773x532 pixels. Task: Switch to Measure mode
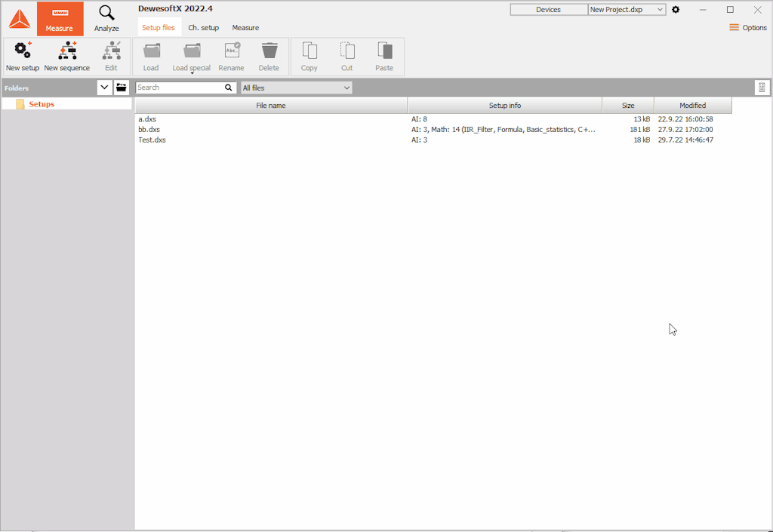pos(60,19)
